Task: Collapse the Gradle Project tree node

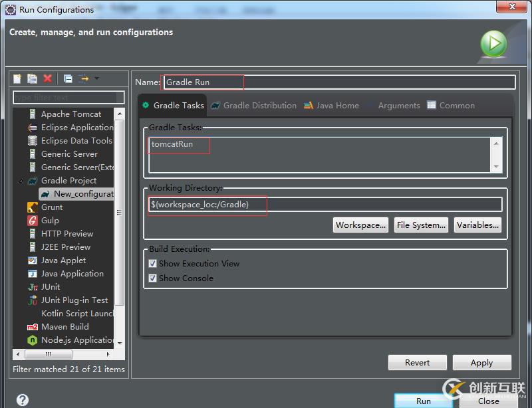Action: pyautogui.click(x=21, y=181)
